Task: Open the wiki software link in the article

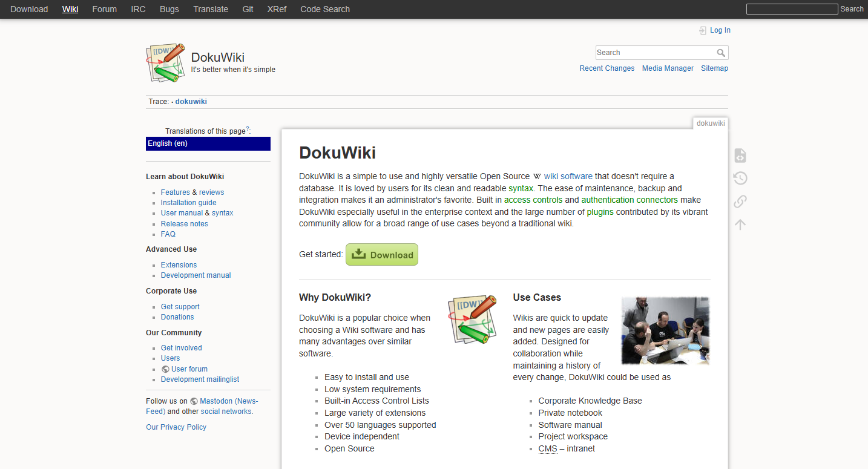Action: tap(568, 177)
